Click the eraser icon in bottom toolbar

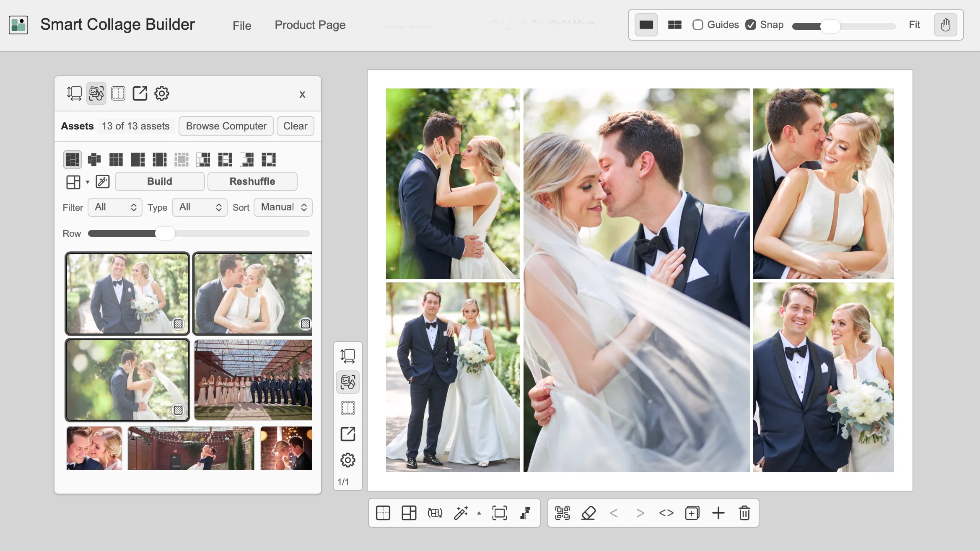589,513
